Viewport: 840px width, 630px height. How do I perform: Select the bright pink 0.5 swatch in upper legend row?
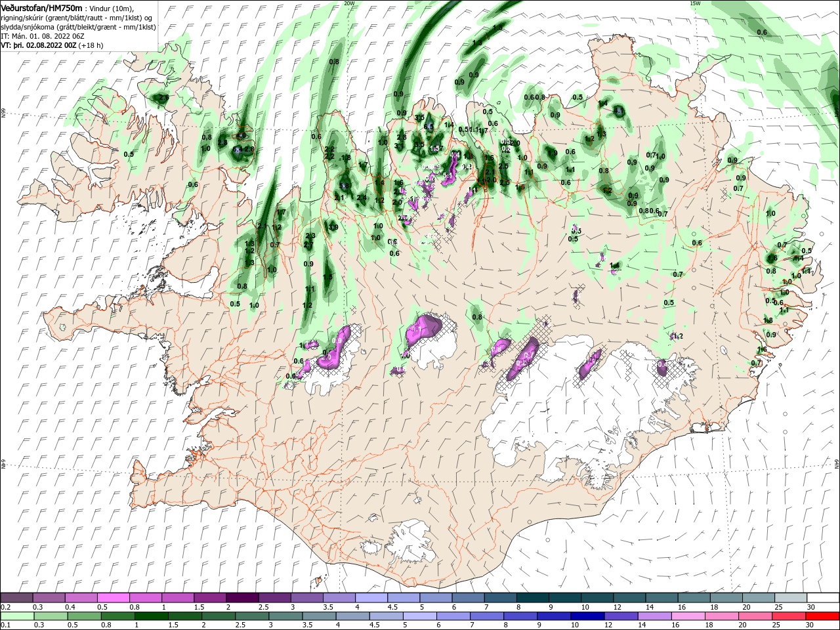pyautogui.click(x=114, y=598)
